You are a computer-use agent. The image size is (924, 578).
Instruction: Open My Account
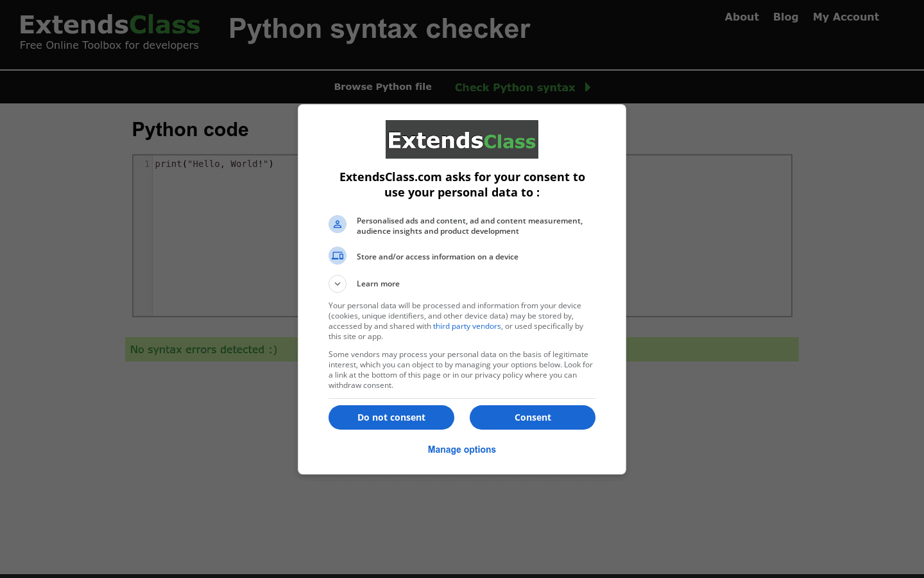point(845,17)
